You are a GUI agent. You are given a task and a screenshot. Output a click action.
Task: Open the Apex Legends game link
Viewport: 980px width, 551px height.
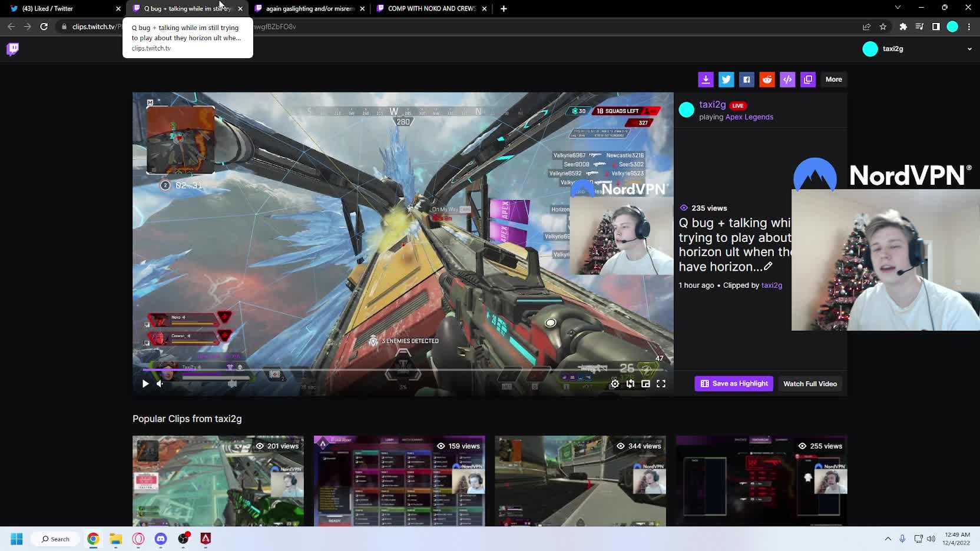pyautogui.click(x=749, y=117)
